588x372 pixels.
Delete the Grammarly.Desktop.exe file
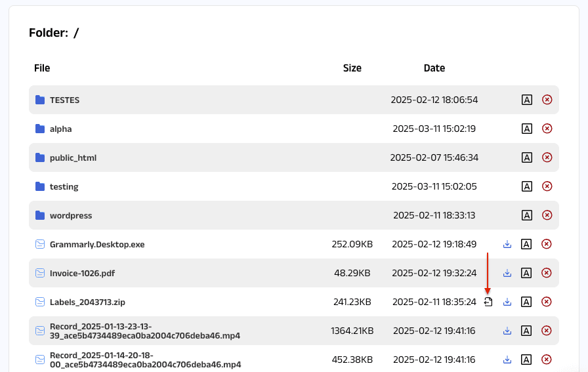click(x=547, y=244)
